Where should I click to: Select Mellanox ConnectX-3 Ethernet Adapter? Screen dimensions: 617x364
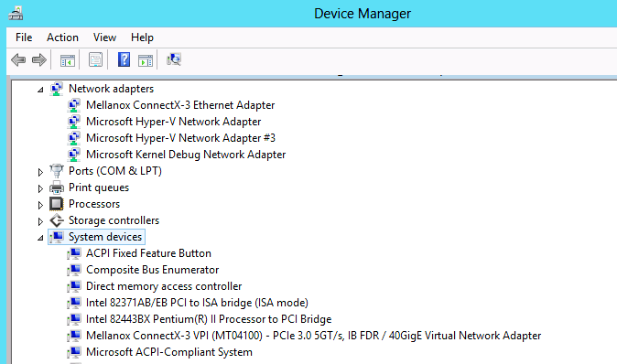pos(180,105)
